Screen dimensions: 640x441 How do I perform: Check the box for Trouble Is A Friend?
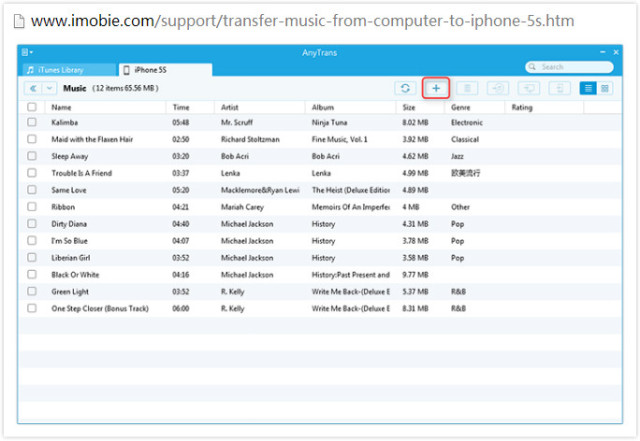coord(32,173)
